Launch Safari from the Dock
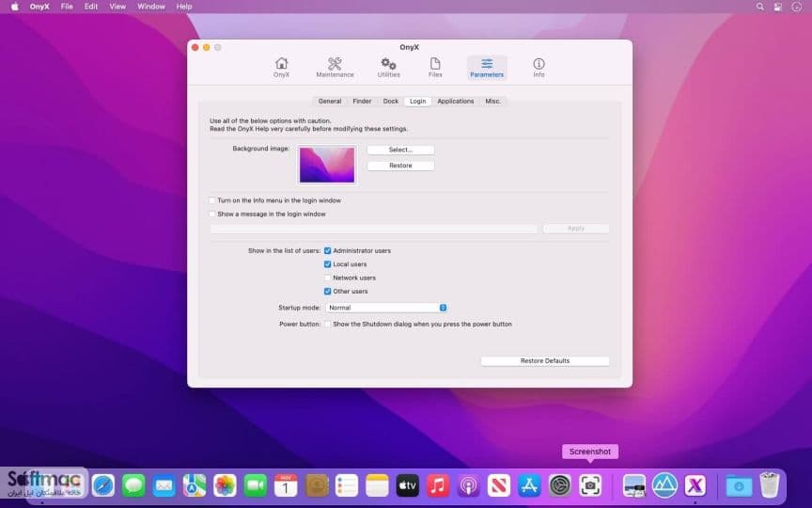Screen dimensions: 812x508 103,485
